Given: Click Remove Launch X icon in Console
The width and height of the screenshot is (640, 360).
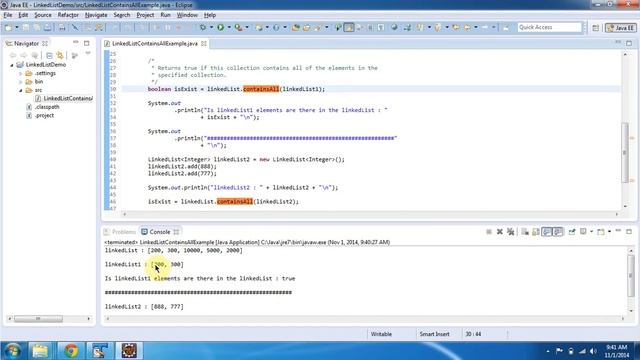Looking at the screenshot, I should pos(500,232).
